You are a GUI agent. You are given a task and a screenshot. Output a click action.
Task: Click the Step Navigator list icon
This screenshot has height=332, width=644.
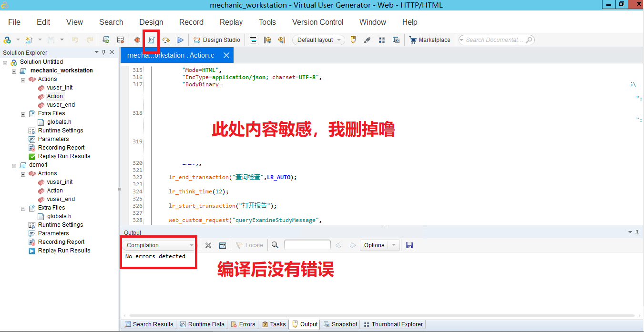[253, 40]
